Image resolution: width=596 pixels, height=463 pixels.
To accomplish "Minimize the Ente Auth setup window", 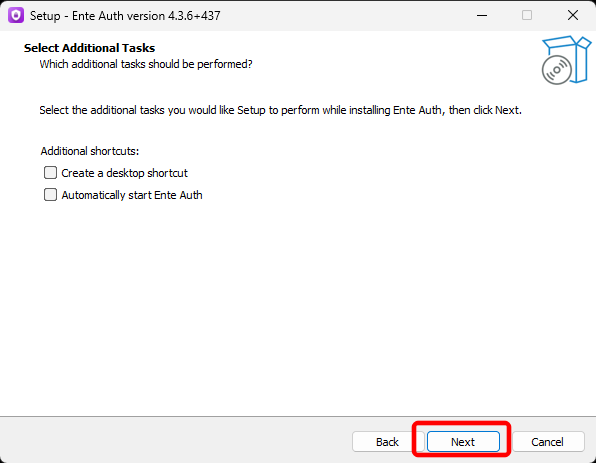I will (482, 16).
